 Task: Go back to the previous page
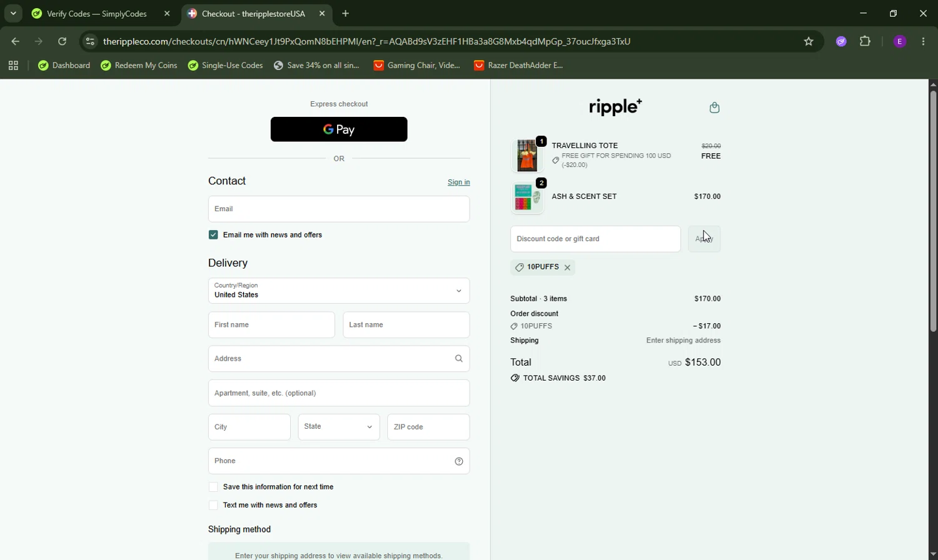click(16, 42)
